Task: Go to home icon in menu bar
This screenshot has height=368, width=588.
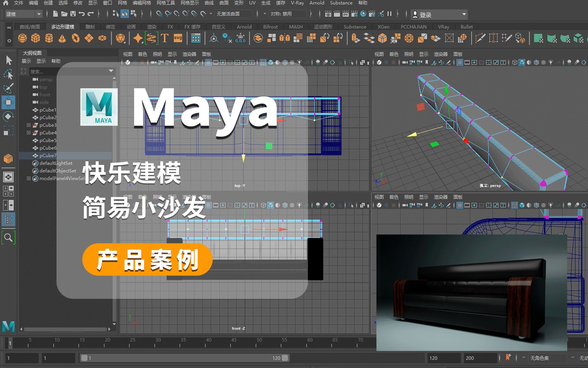Action: pos(6,3)
